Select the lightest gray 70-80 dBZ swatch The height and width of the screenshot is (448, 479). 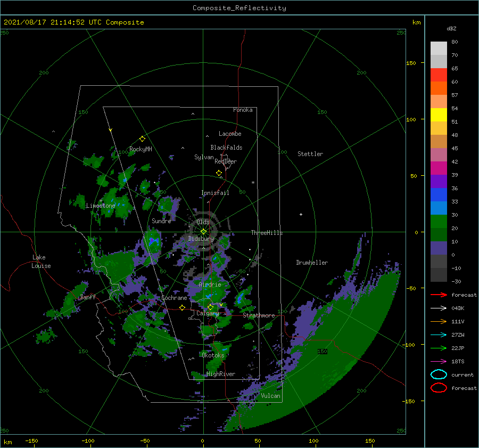click(439, 48)
